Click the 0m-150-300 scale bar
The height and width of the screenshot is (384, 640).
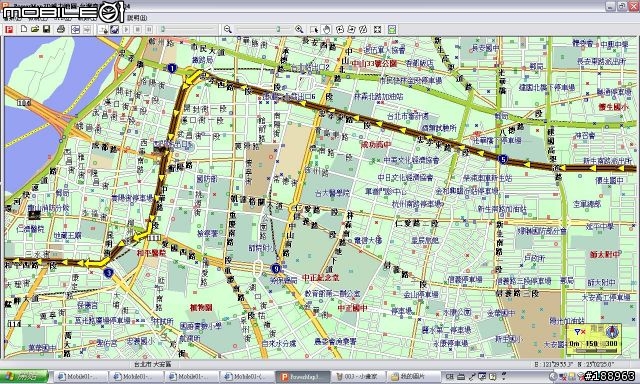tap(593, 346)
